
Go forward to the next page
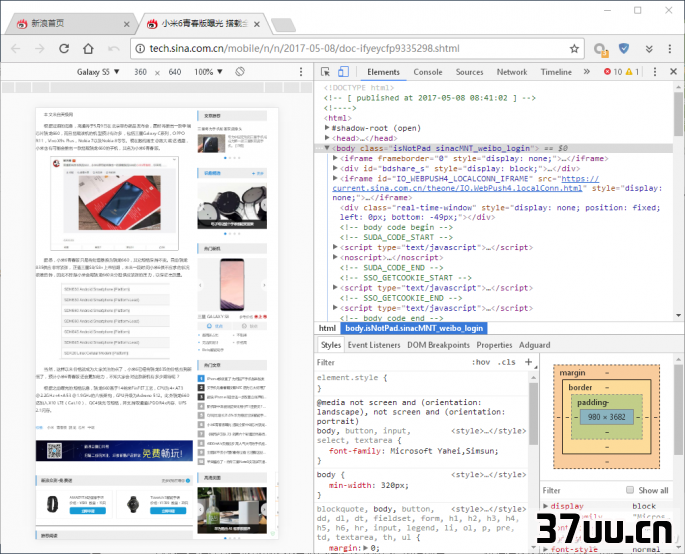click(x=40, y=48)
